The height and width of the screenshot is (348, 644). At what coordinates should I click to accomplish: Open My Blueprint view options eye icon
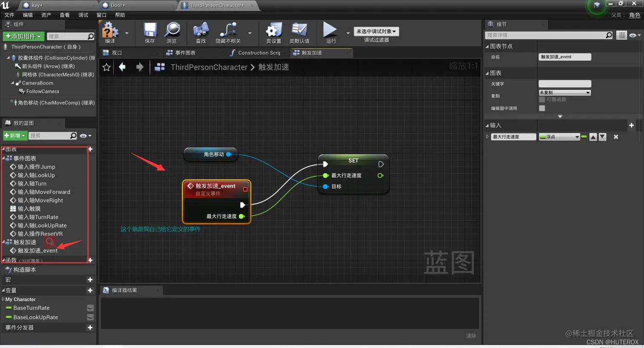point(85,136)
